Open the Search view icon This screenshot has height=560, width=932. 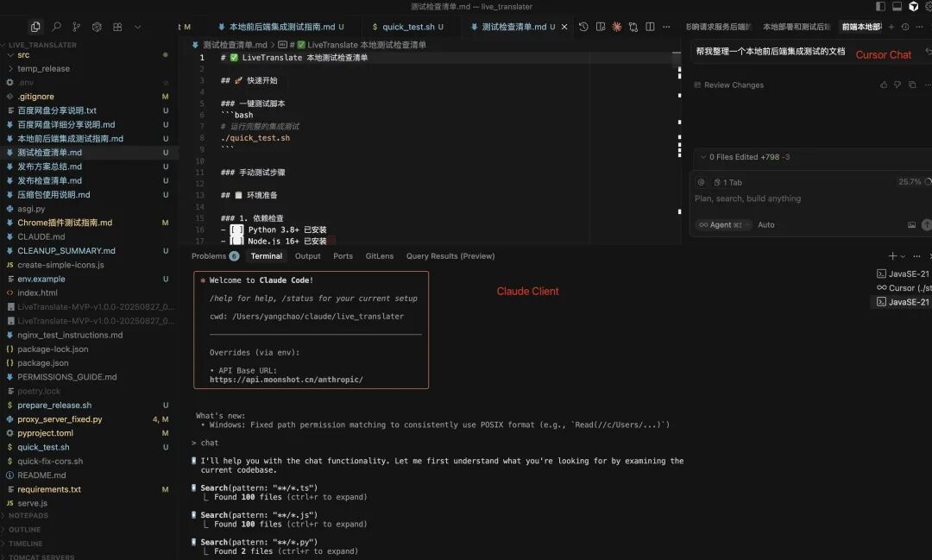tap(56, 27)
